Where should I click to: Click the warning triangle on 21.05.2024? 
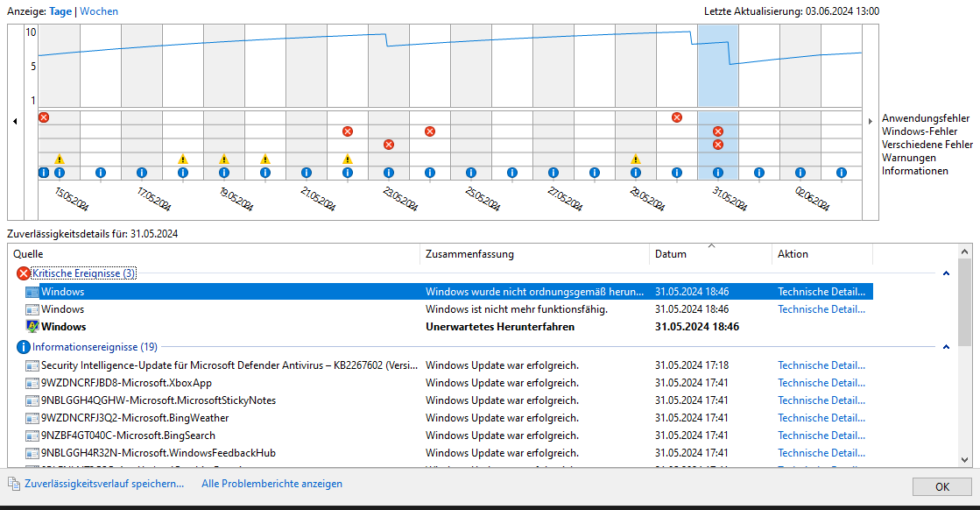coord(348,160)
